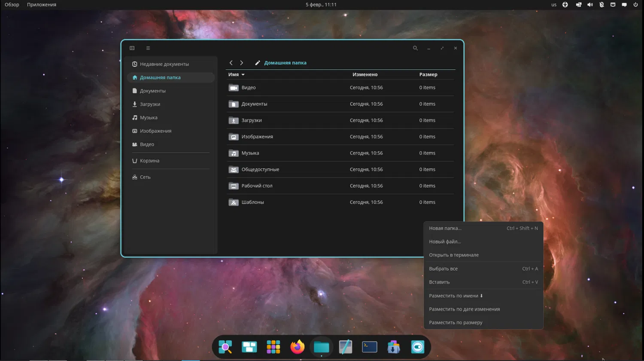Choose Вставить from the context menu

click(483, 282)
